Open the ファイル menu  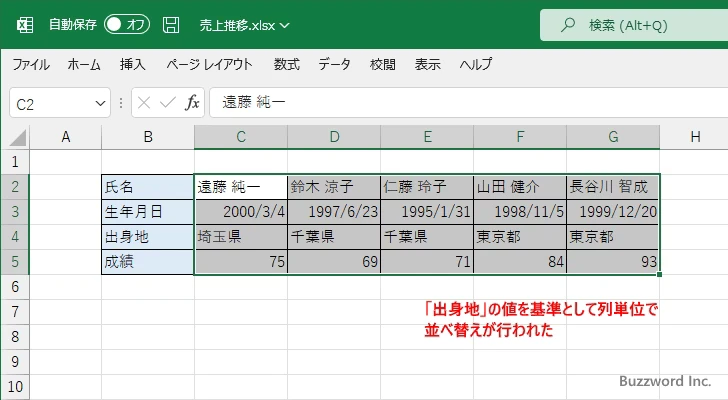(x=31, y=64)
